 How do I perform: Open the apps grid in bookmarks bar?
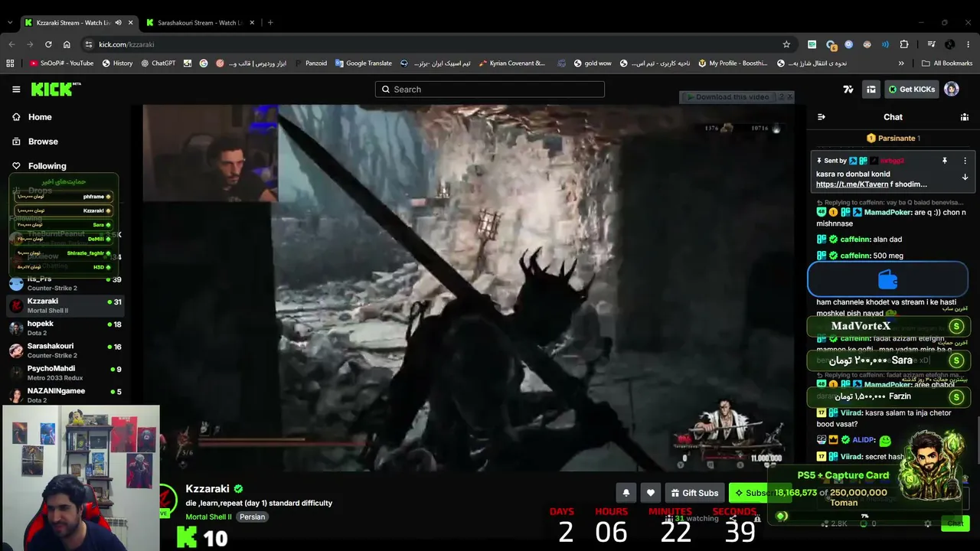point(10,64)
